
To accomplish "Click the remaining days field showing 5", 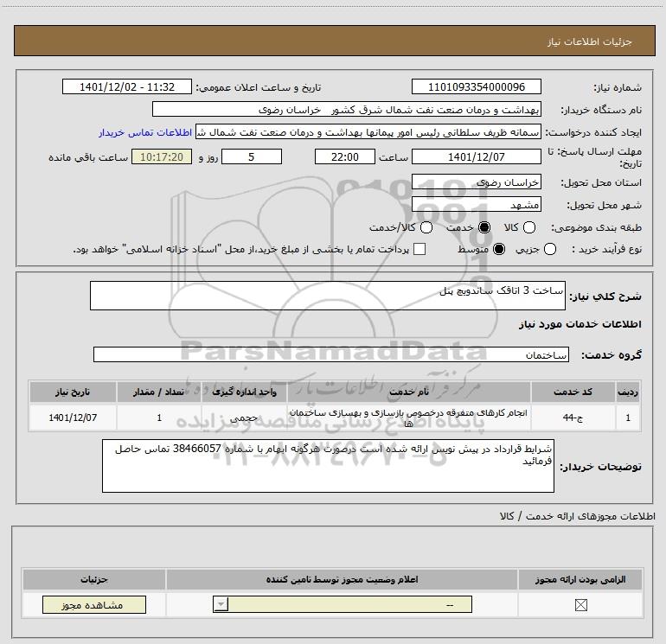I will (252, 157).
